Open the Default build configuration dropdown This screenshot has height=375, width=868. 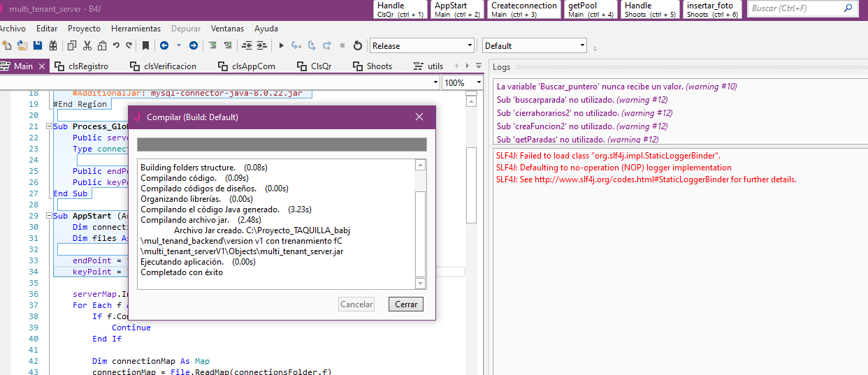(x=535, y=45)
